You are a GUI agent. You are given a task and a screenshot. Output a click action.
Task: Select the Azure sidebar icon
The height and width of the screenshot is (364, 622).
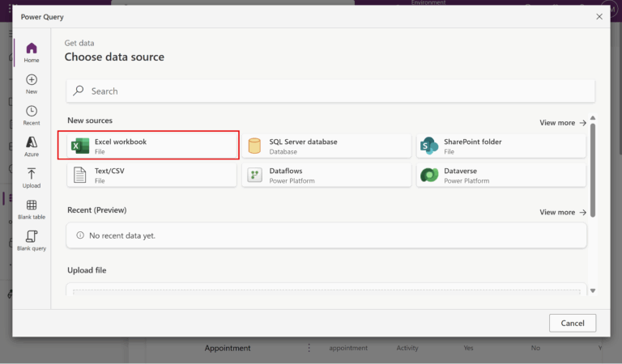click(x=31, y=146)
